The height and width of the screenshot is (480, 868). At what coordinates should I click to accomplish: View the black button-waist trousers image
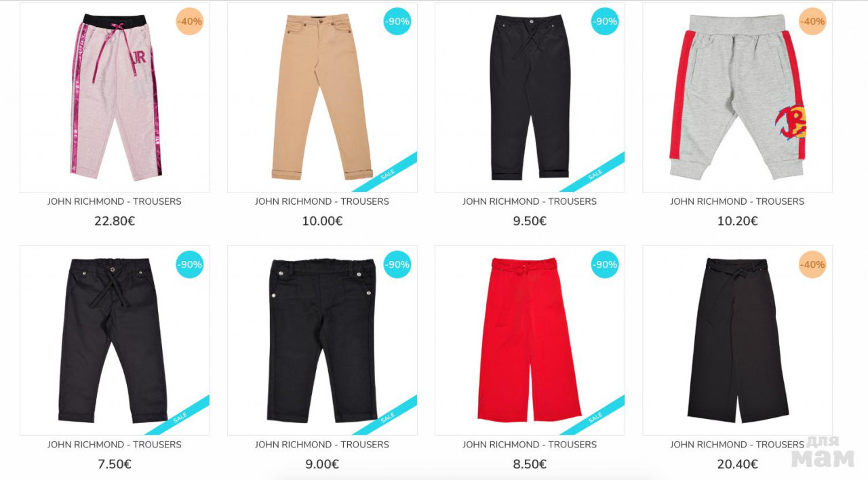[x=322, y=340]
